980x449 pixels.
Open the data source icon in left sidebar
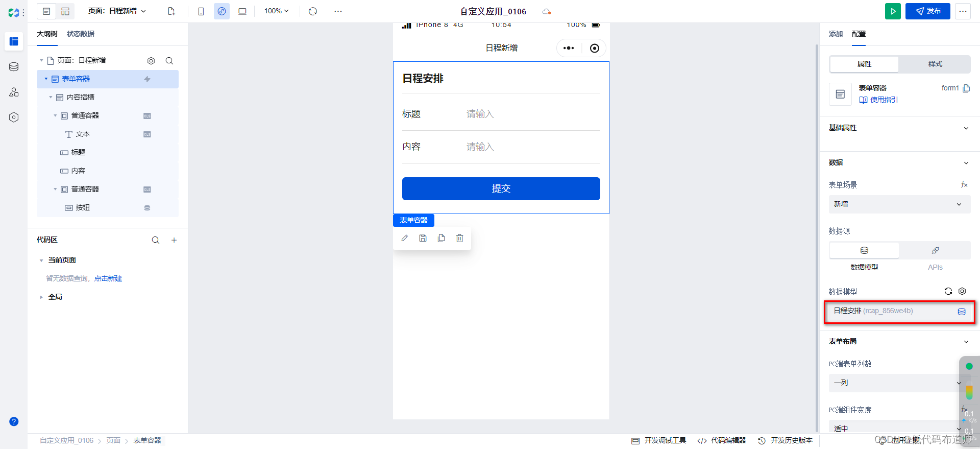14,67
